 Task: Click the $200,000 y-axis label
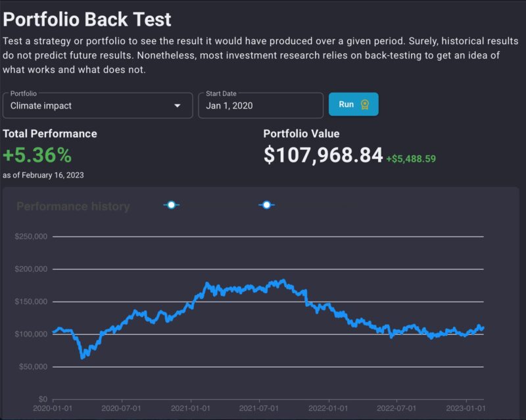coord(31,269)
